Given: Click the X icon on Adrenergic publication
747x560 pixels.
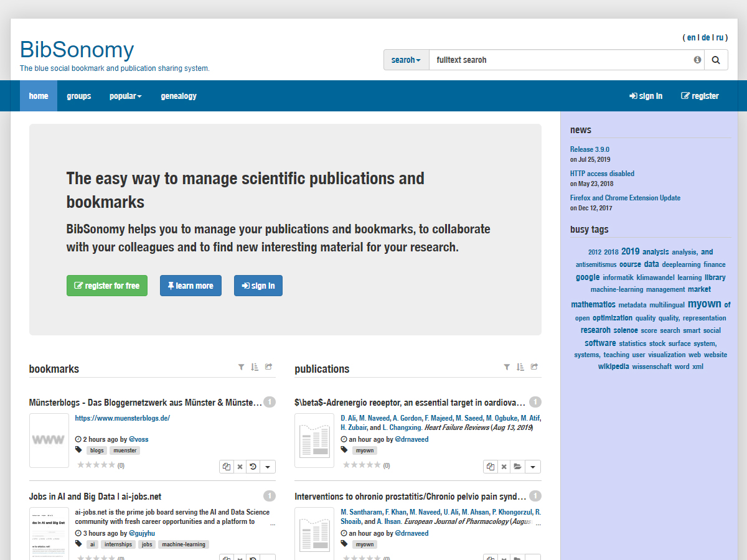Looking at the screenshot, I should click(504, 467).
